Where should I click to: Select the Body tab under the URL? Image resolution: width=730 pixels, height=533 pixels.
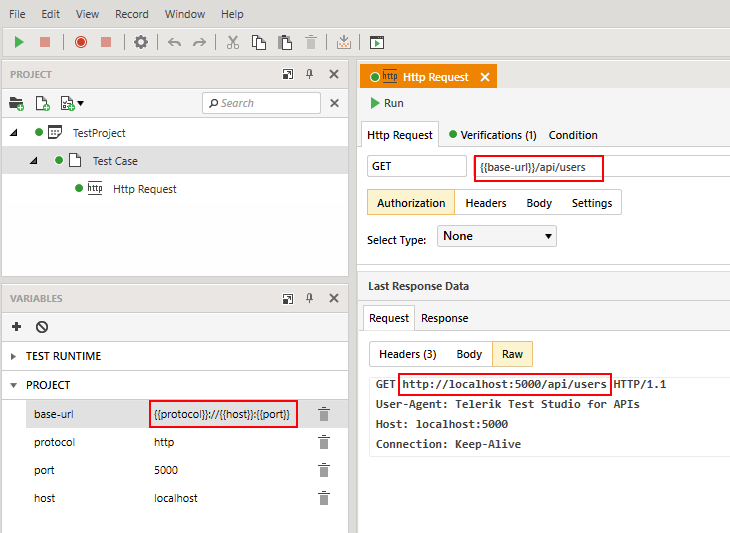pyautogui.click(x=539, y=203)
